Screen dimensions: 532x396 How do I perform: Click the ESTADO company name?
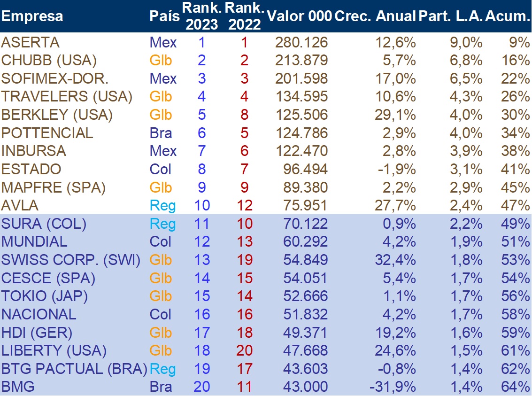tap(31, 169)
